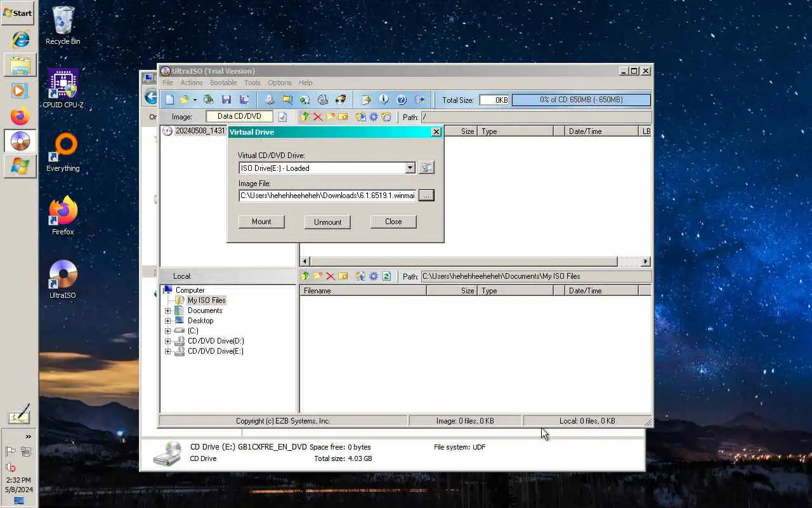Open Internet Explorer from the taskbar

point(20,39)
